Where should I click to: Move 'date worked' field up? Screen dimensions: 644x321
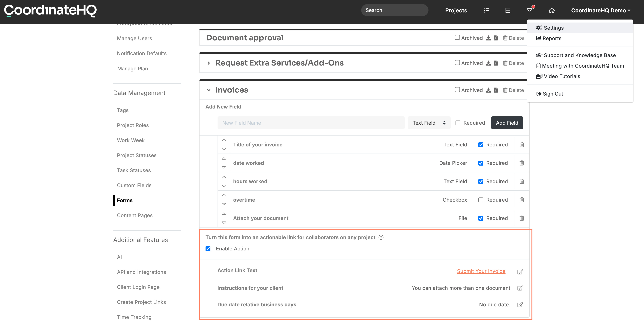click(x=224, y=159)
